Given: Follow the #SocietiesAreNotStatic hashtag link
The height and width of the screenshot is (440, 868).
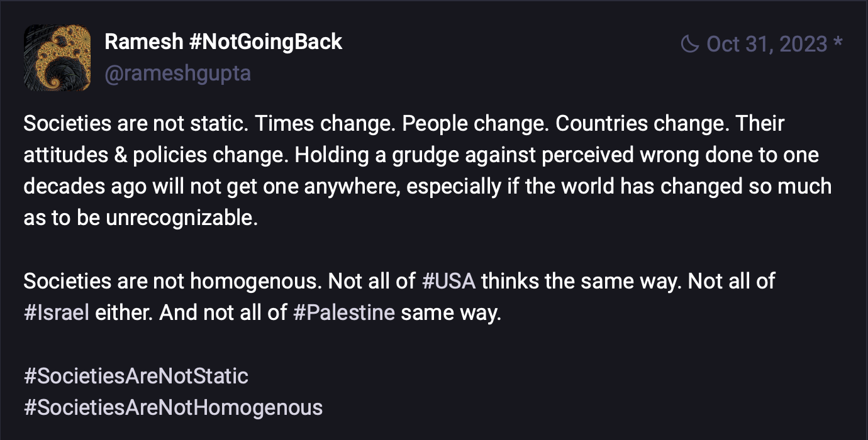Looking at the screenshot, I should [136, 376].
